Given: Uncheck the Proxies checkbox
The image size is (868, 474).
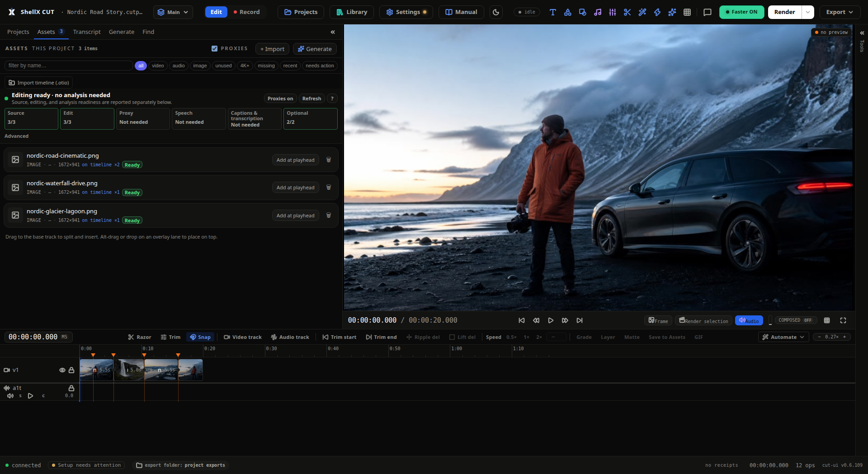Looking at the screenshot, I should coord(215,48).
